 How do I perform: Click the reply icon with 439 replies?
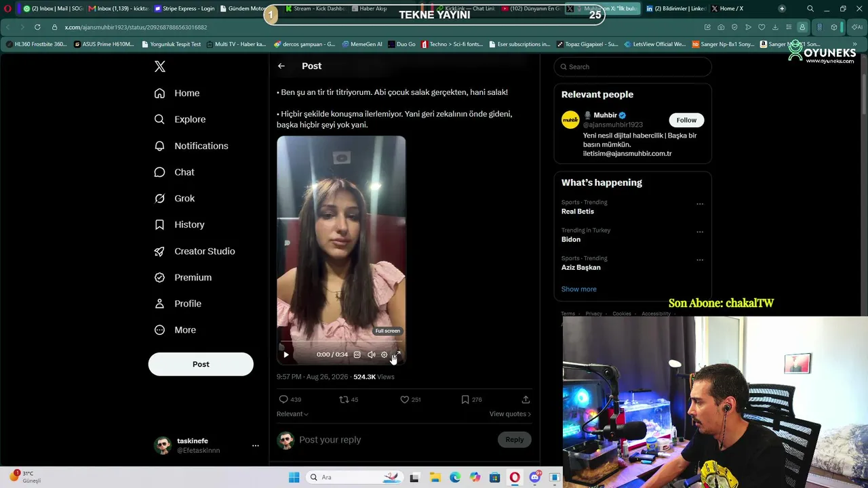tap(290, 400)
